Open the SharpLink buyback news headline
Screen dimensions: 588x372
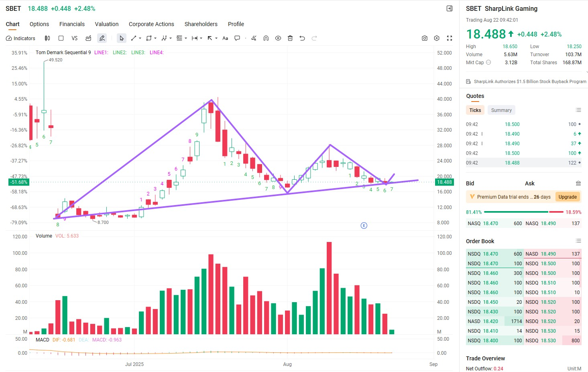click(x=530, y=81)
